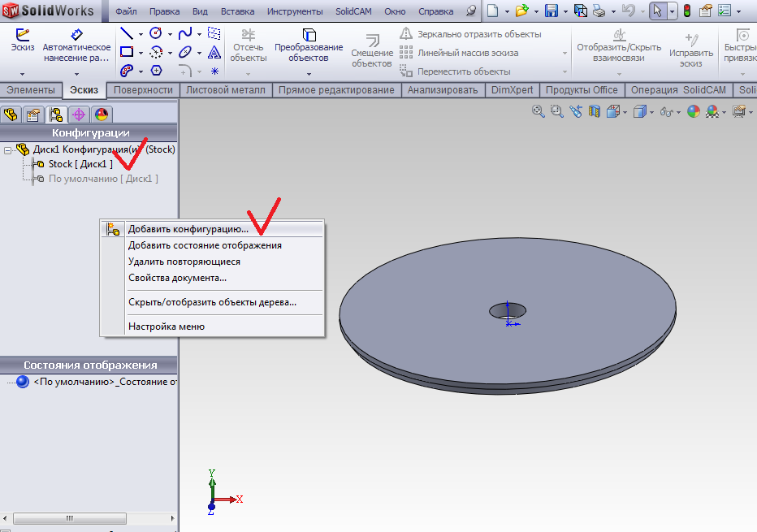Select the Line sketch tool
This screenshot has width=757, height=532.
[127, 33]
